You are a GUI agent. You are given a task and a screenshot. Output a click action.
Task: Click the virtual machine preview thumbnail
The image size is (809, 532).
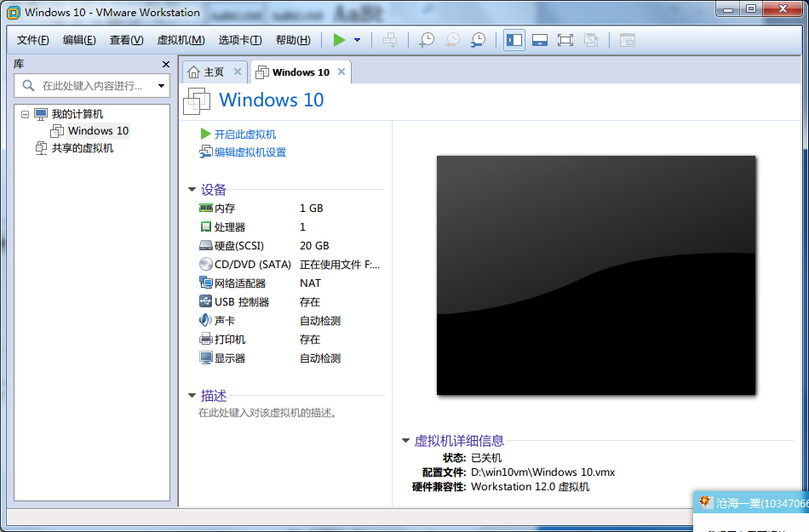[x=595, y=275]
